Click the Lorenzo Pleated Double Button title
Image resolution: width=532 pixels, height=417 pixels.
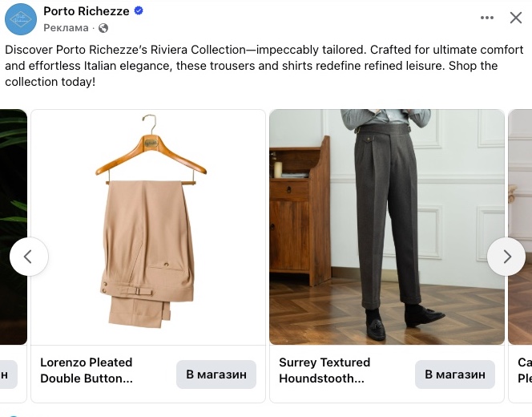coord(87,370)
